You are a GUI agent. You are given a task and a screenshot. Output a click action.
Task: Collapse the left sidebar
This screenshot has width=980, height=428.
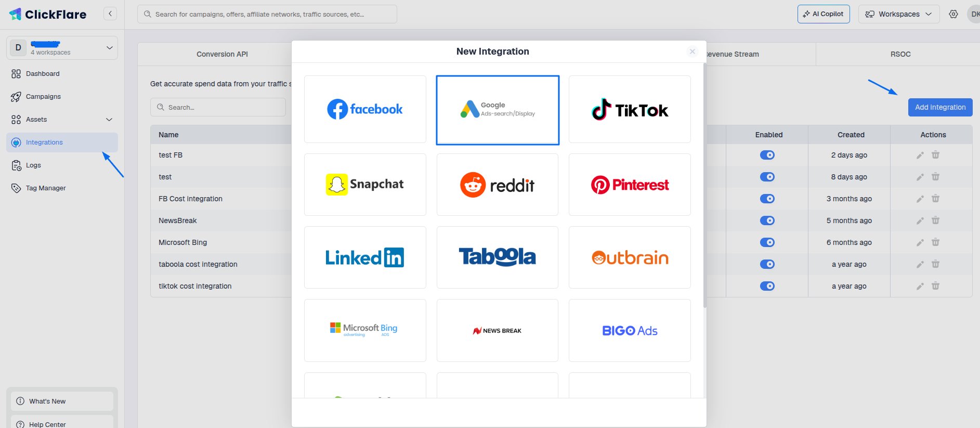pyautogui.click(x=110, y=14)
